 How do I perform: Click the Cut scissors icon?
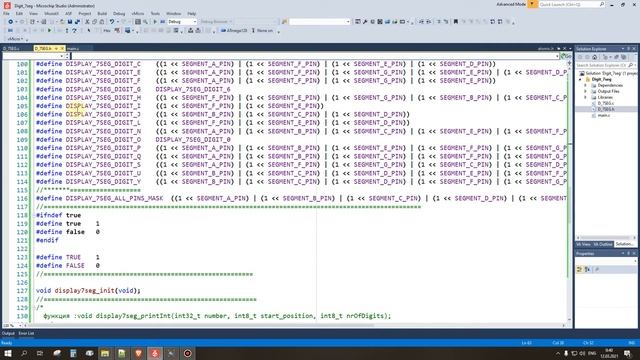click(87, 22)
